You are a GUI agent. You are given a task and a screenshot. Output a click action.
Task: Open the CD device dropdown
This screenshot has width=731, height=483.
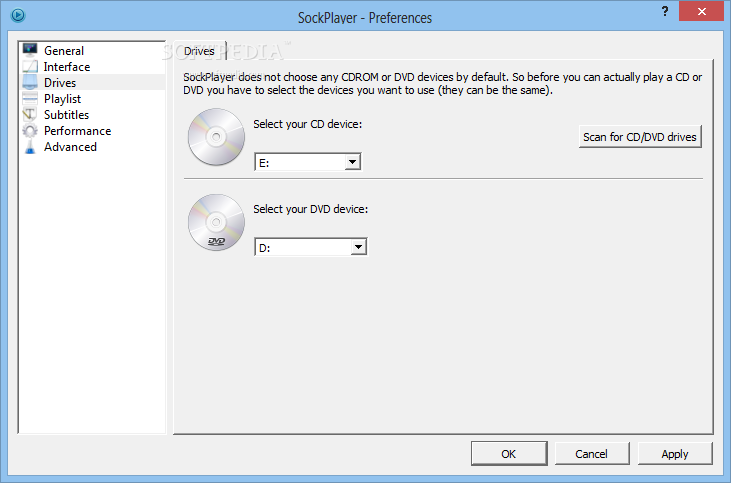[352, 162]
